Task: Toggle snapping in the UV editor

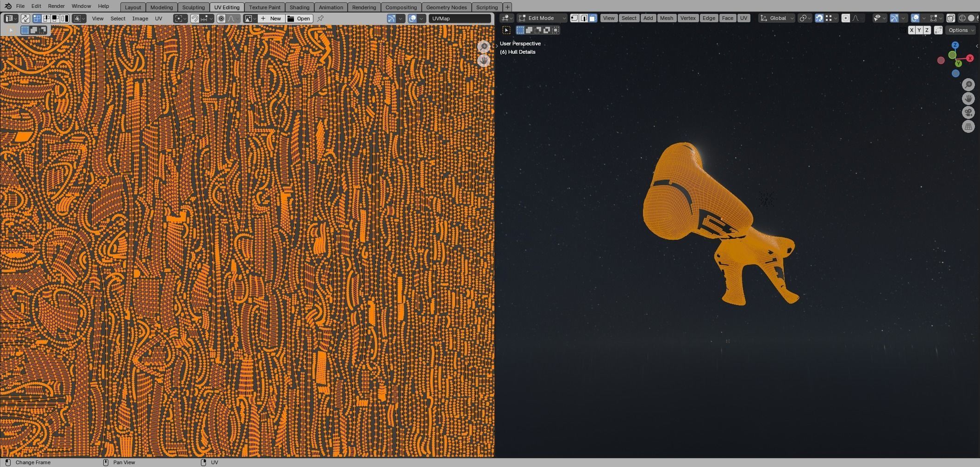Action: coord(195,19)
